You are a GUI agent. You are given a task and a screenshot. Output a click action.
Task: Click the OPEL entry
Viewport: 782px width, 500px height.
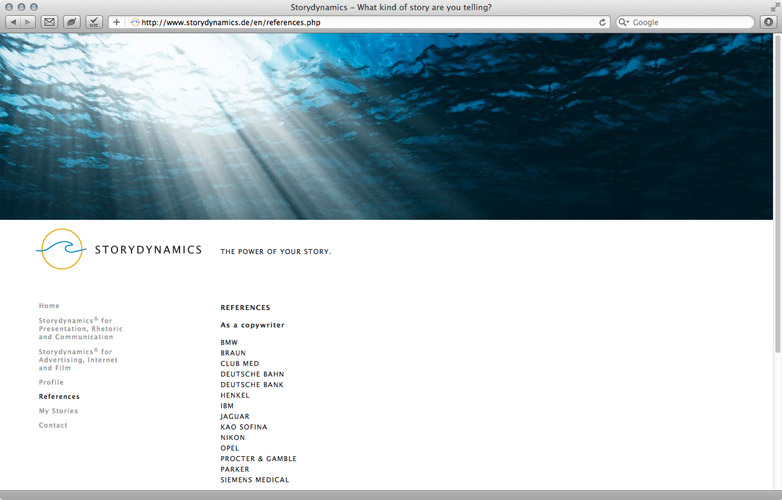[230, 448]
